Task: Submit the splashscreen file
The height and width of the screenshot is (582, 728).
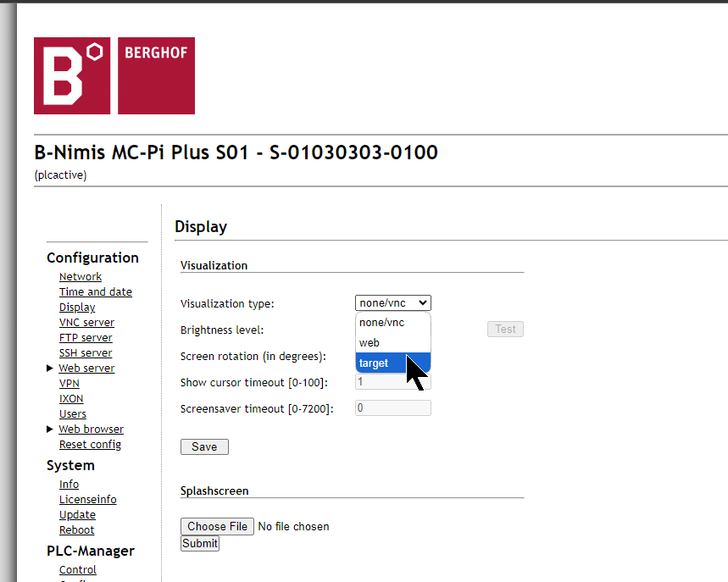Action: [x=200, y=544]
